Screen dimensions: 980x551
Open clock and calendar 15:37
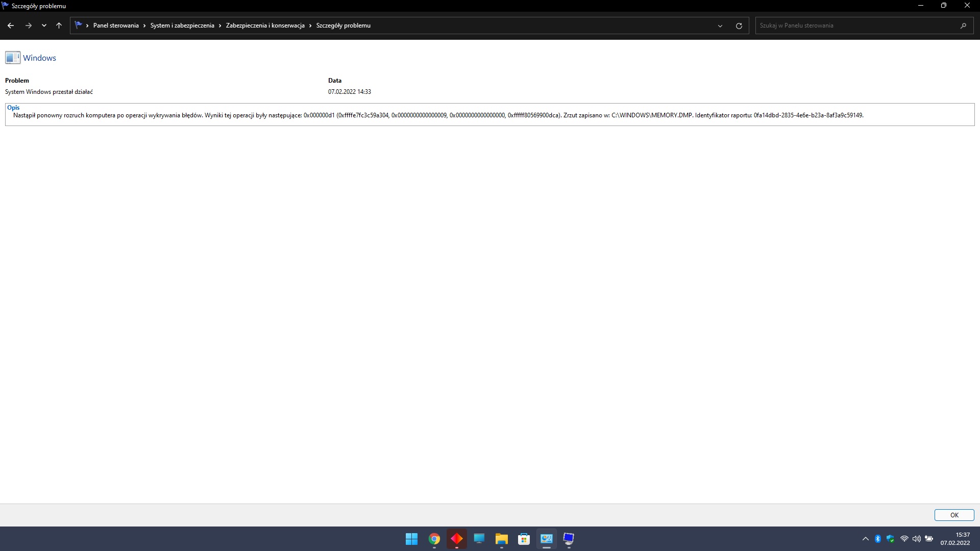click(955, 539)
